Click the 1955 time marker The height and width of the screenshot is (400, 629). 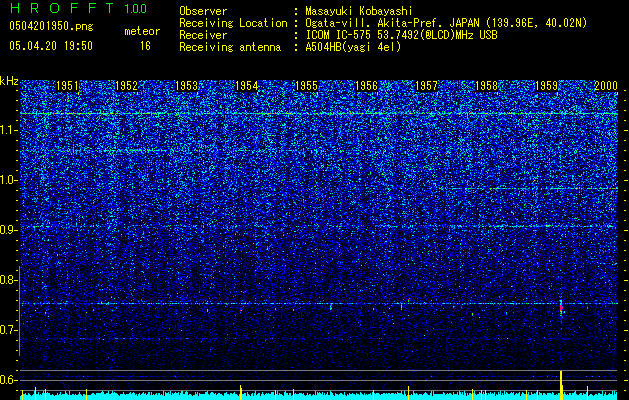click(306, 86)
